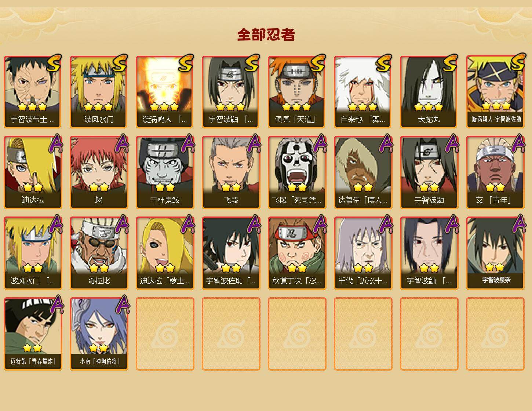
Task: Choose the 迈特凯「青春爆炸」 card
Action: pyautogui.click(x=33, y=334)
